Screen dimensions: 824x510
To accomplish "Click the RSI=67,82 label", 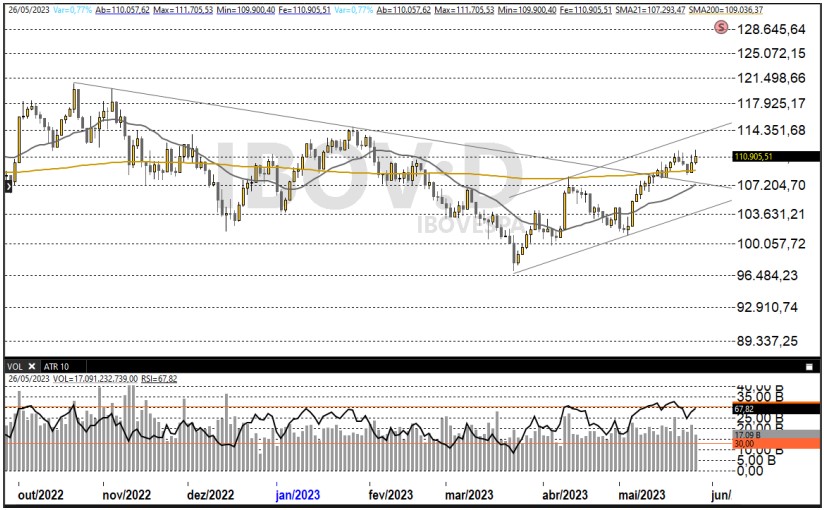I will click(159, 379).
